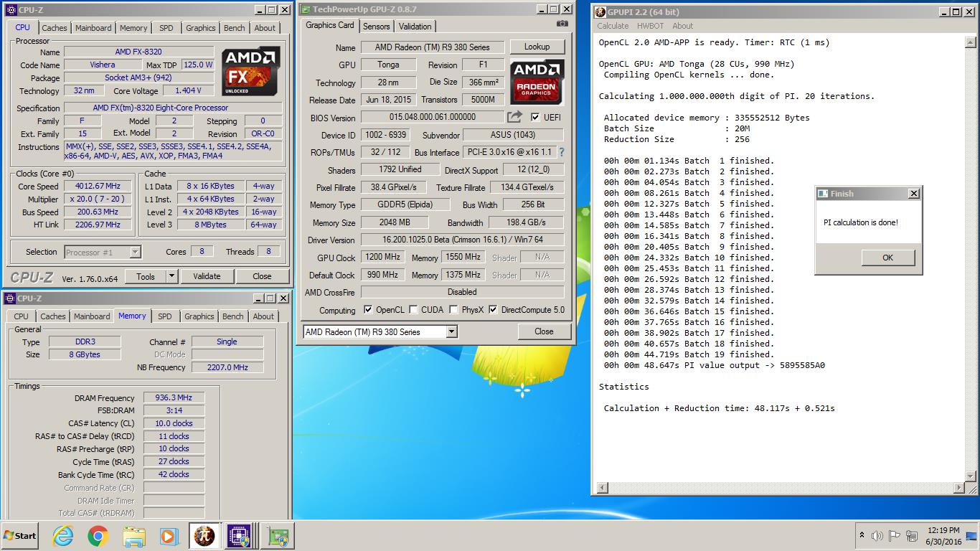Open the Caches tab in the upper CPU-Z window
980x551 pixels.
pyautogui.click(x=54, y=28)
